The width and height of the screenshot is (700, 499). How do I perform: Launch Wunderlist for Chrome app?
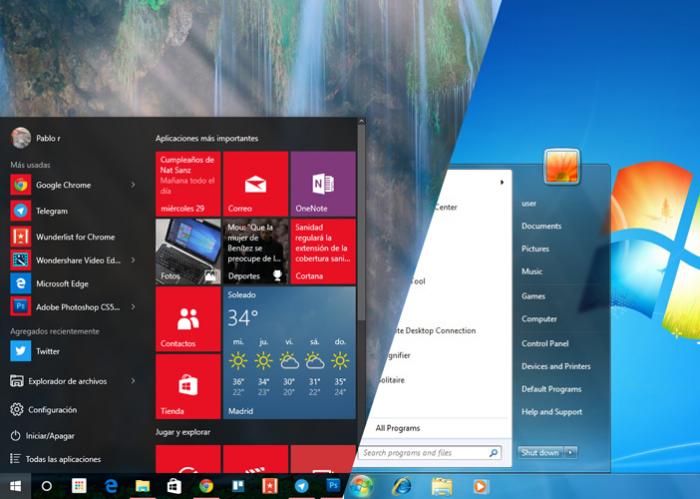click(x=74, y=237)
